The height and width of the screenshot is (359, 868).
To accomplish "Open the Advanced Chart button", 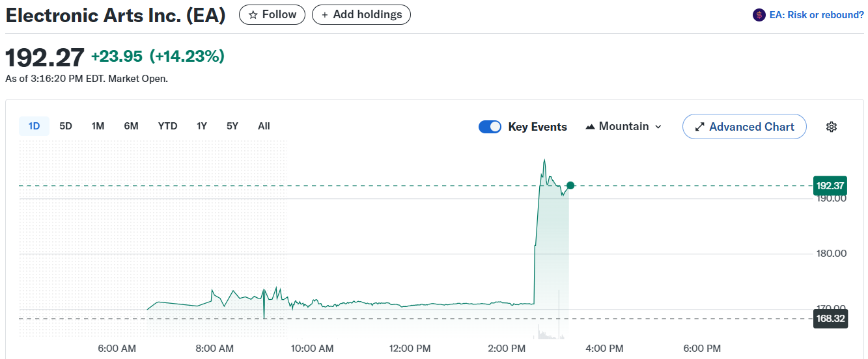I will [744, 127].
